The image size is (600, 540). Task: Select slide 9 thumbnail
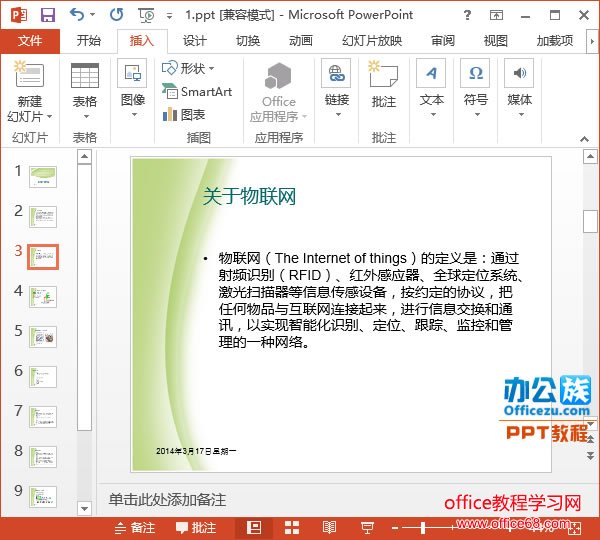tap(43, 497)
